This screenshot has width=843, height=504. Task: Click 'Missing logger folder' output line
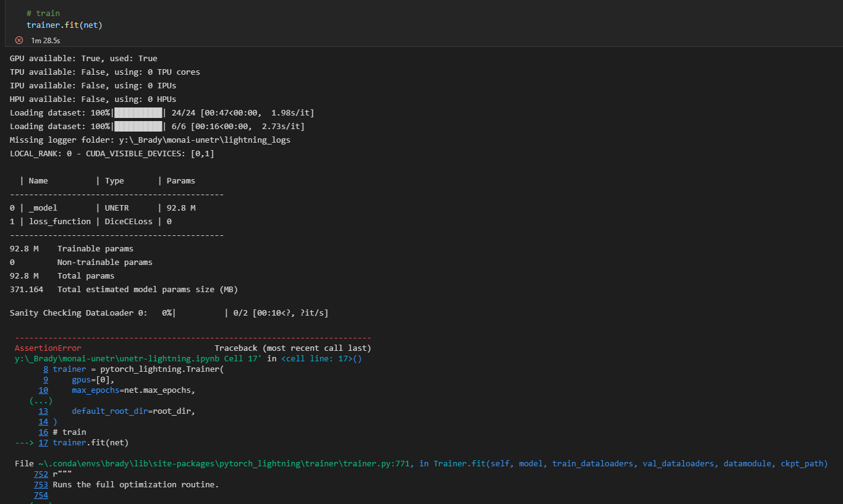coord(150,140)
